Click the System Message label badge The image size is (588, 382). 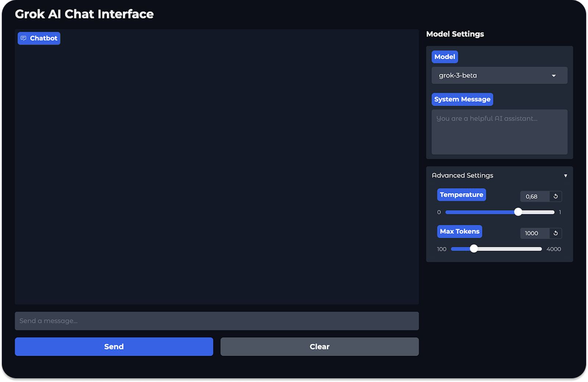coord(462,99)
